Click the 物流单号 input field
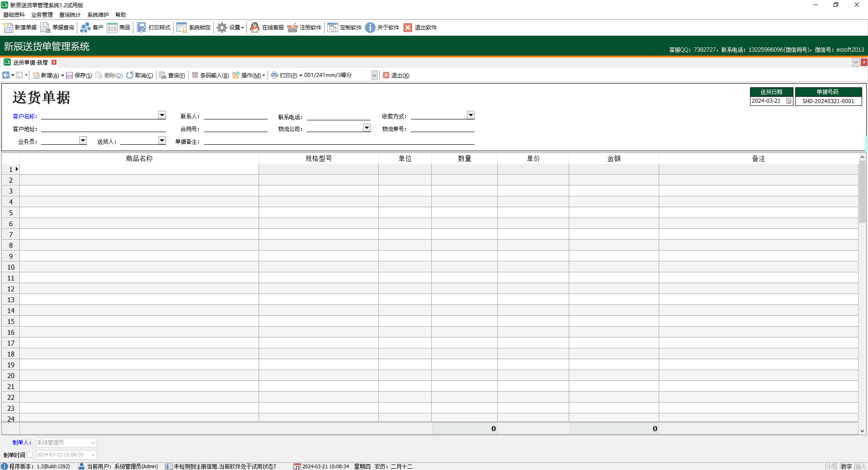Viewport: 868px width, 470px height. pyautogui.click(x=443, y=128)
